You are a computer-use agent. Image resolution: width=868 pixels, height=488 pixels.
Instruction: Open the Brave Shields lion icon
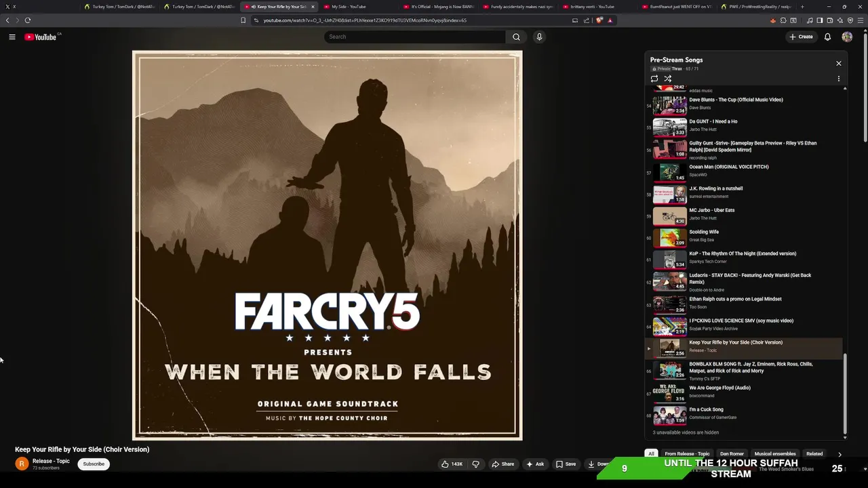pyautogui.click(x=599, y=20)
